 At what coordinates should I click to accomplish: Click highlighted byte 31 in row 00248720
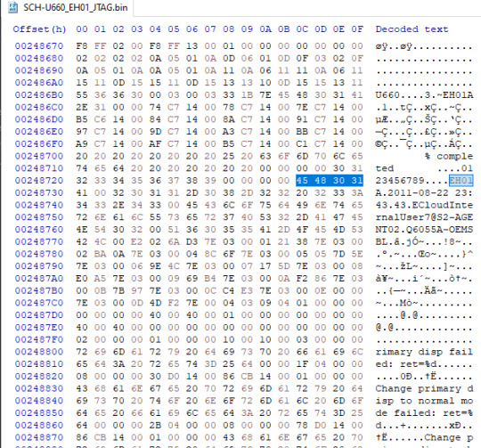(357, 181)
